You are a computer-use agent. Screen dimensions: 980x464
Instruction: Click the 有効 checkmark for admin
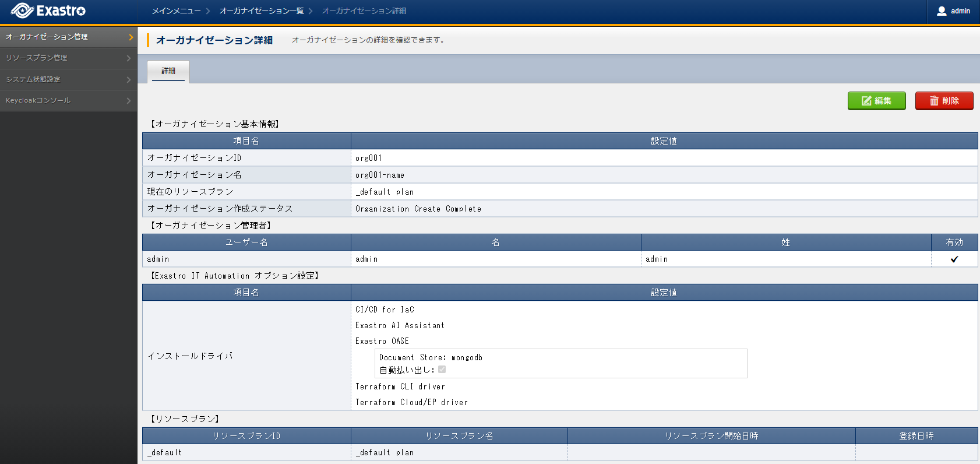click(x=954, y=259)
